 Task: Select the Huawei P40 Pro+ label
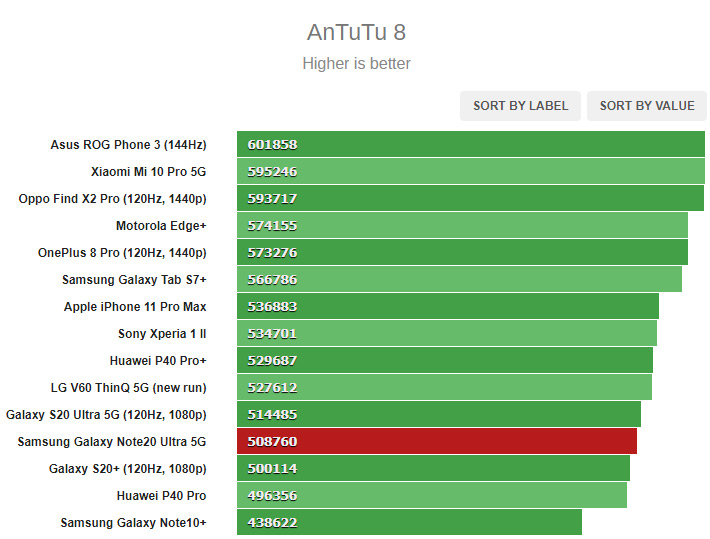click(158, 361)
